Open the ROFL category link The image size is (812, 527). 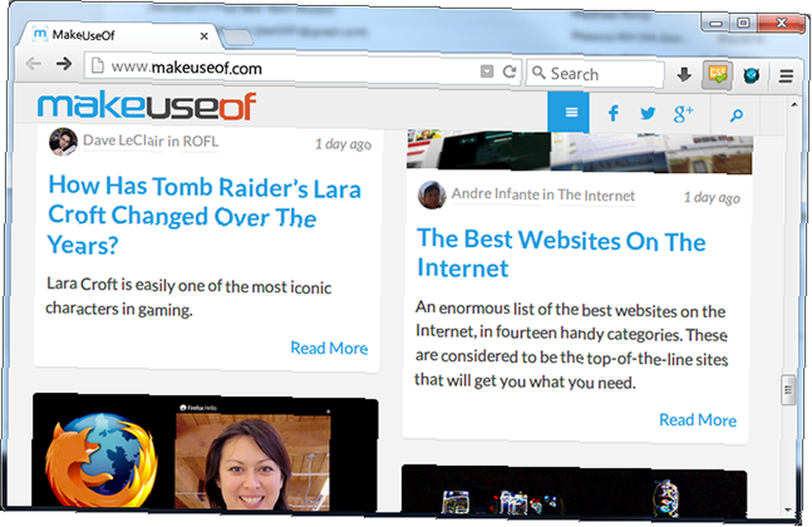201,141
